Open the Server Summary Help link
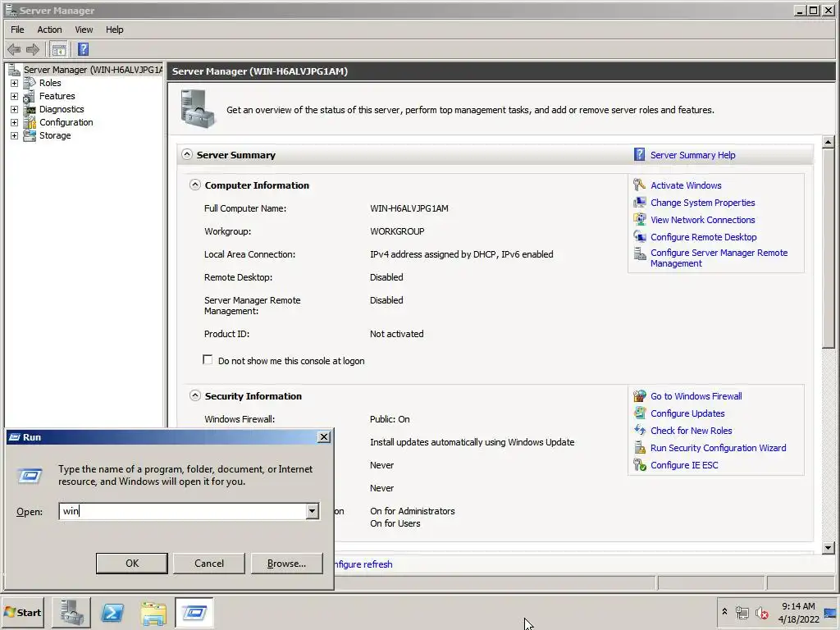Image resolution: width=840 pixels, height=630 pixels. click(x=692, y=155)
